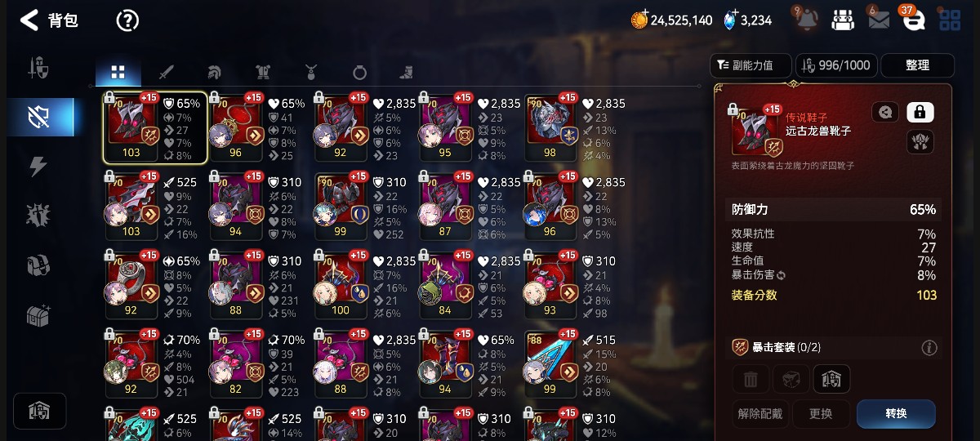Click the share icon beside the lock

coord(885,112)
